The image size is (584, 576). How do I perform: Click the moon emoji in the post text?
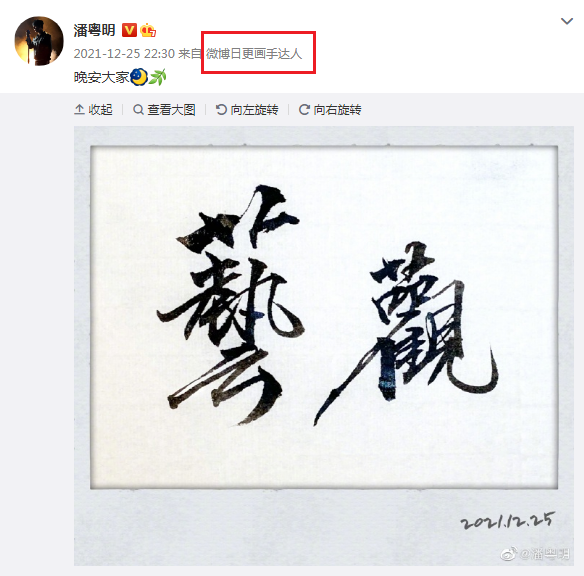(139, 77)
